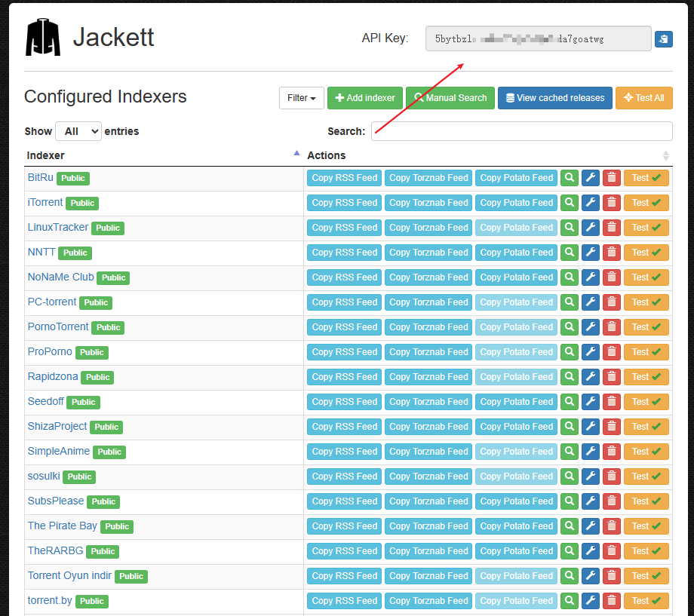Copy Torznab Feed for ProPorno

pyautogui.click(x=428, y=352)
